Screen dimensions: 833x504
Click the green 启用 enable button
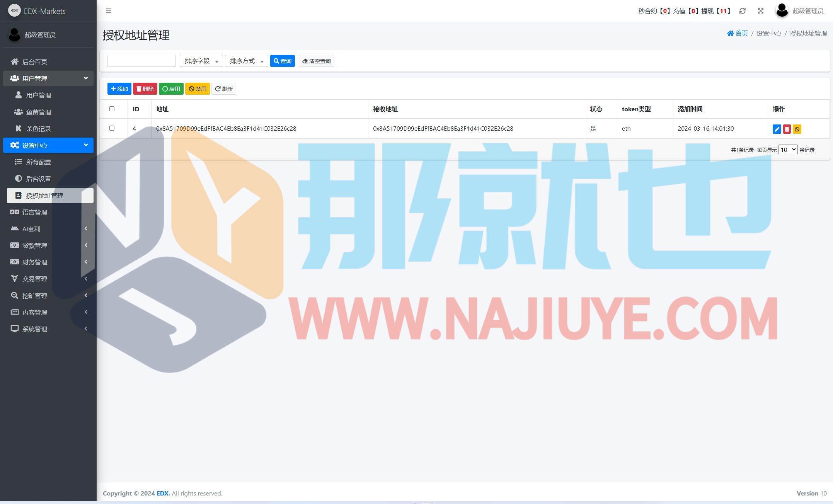(171, 89)
